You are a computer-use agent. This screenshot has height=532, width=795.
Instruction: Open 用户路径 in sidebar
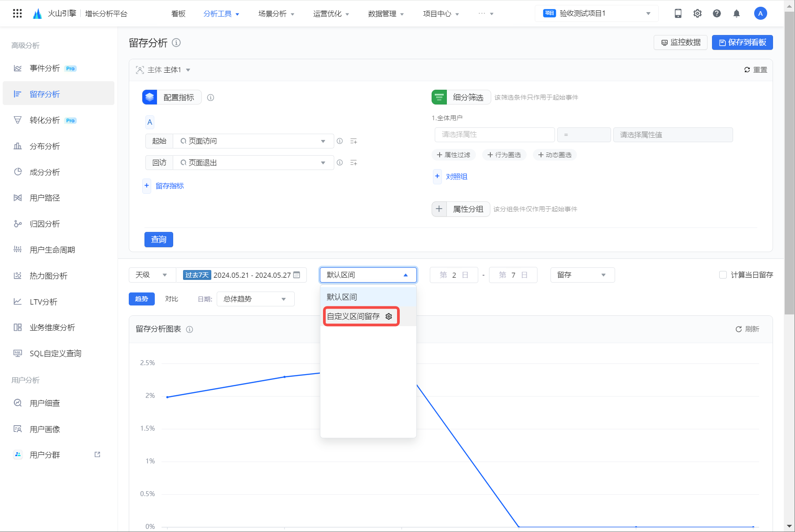(x=59, y=198)
